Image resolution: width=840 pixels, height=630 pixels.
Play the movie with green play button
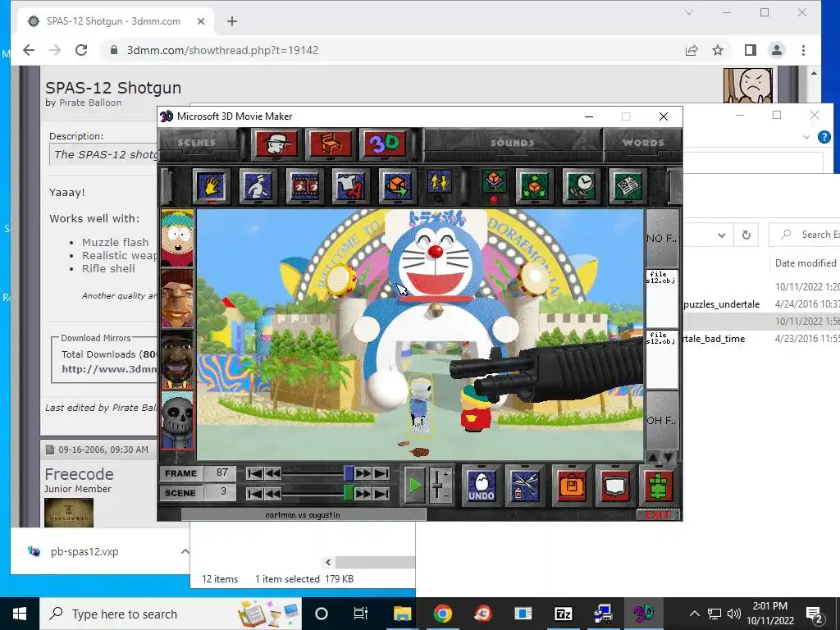pyautogui.click(x=414, y=486)
